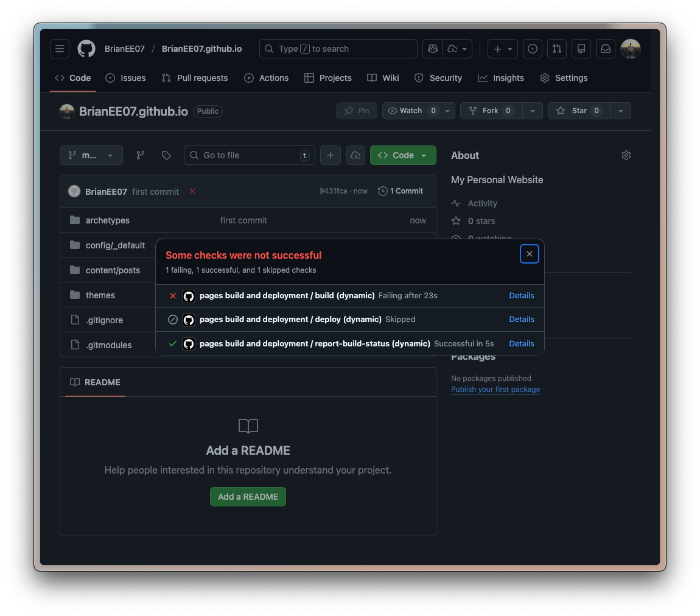View tags via the tag icon
Image resolution: width=700 pixels, height=616 pixels.
pyautogui.click(x=166, y=155)
